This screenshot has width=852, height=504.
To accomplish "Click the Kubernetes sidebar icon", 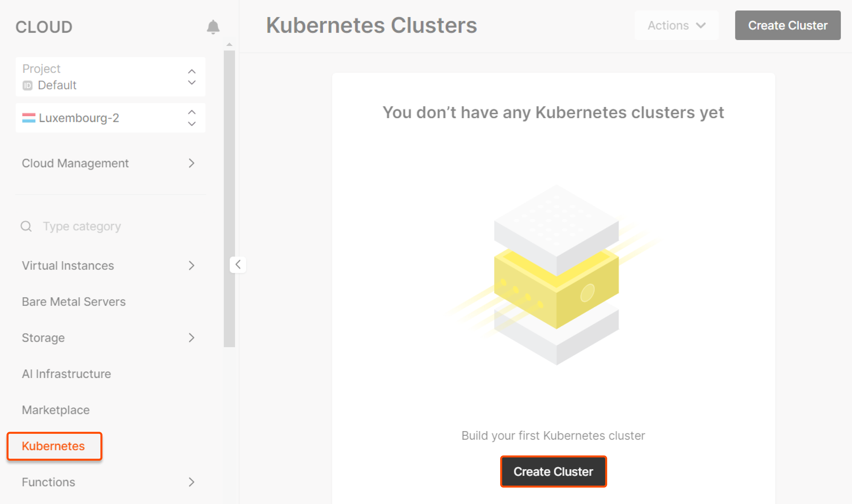I will (x=53, y=446).
